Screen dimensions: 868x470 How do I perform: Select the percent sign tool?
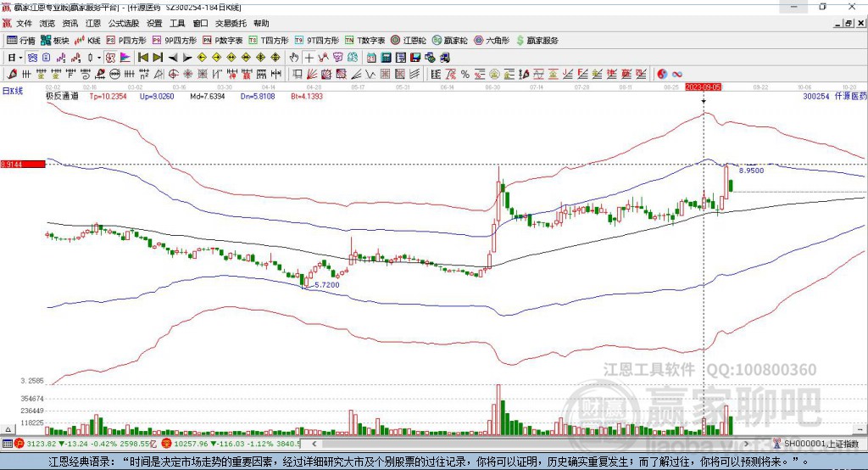[x=465, y=74]
